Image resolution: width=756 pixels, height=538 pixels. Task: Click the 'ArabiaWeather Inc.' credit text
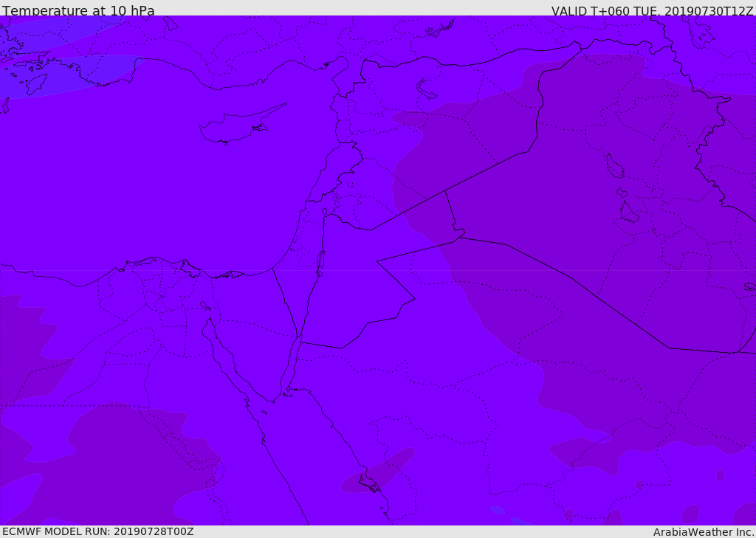(704, 532)
